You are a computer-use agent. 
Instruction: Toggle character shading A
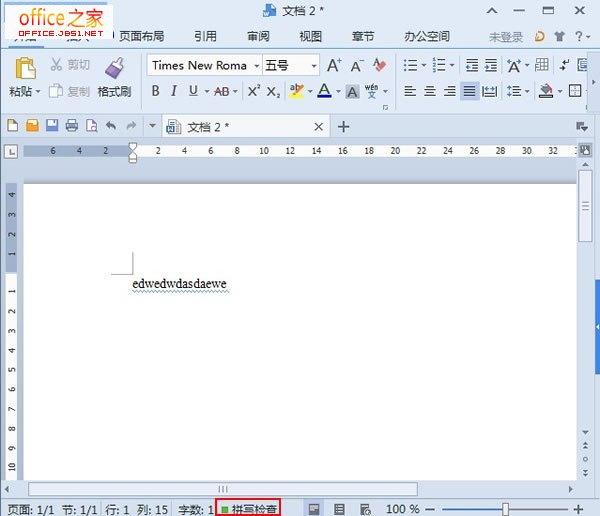(x=352, y=92)
